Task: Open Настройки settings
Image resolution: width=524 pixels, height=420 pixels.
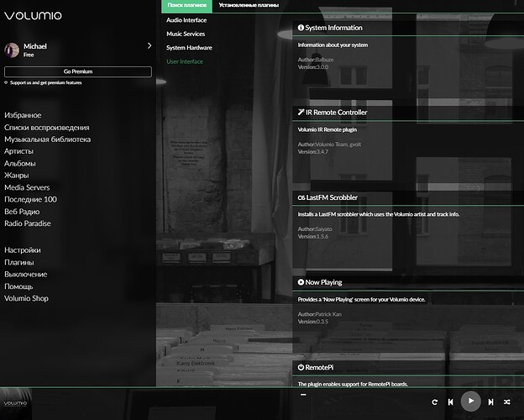Action: click(x=23, y=250)
